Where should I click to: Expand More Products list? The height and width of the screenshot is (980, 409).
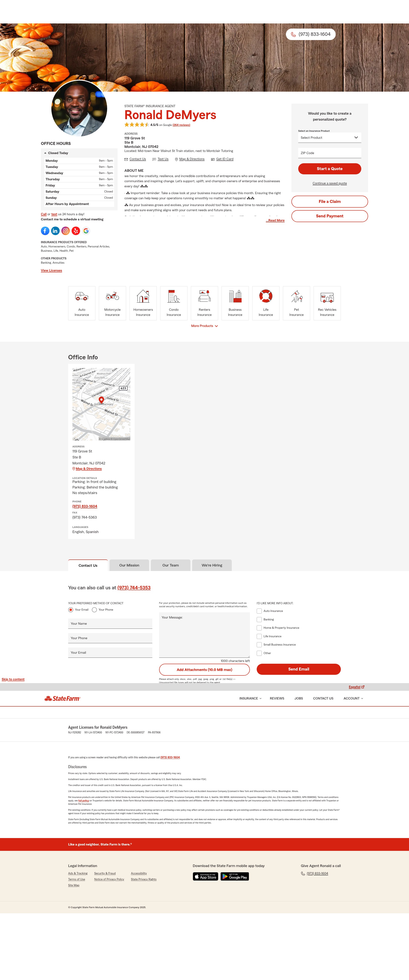204,326
